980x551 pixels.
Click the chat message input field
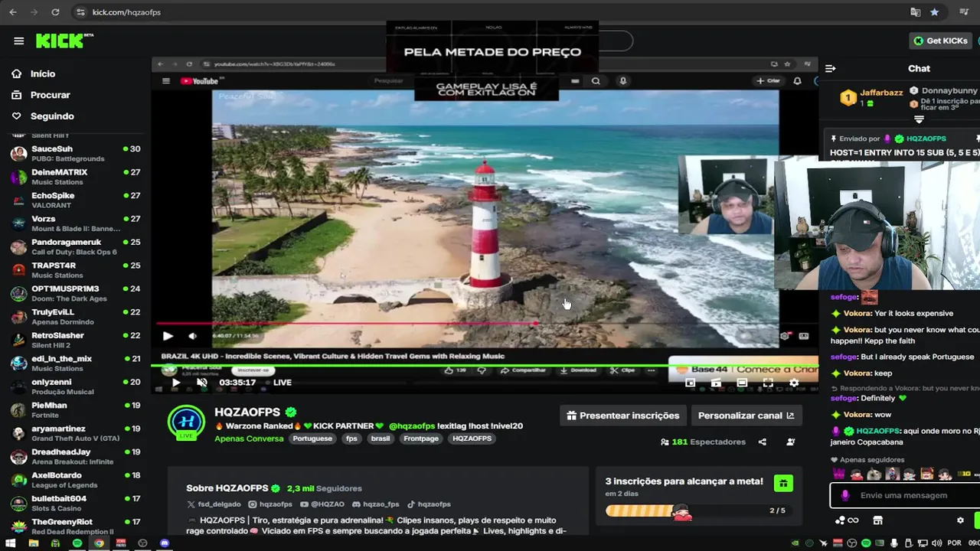tap(905, 495)
